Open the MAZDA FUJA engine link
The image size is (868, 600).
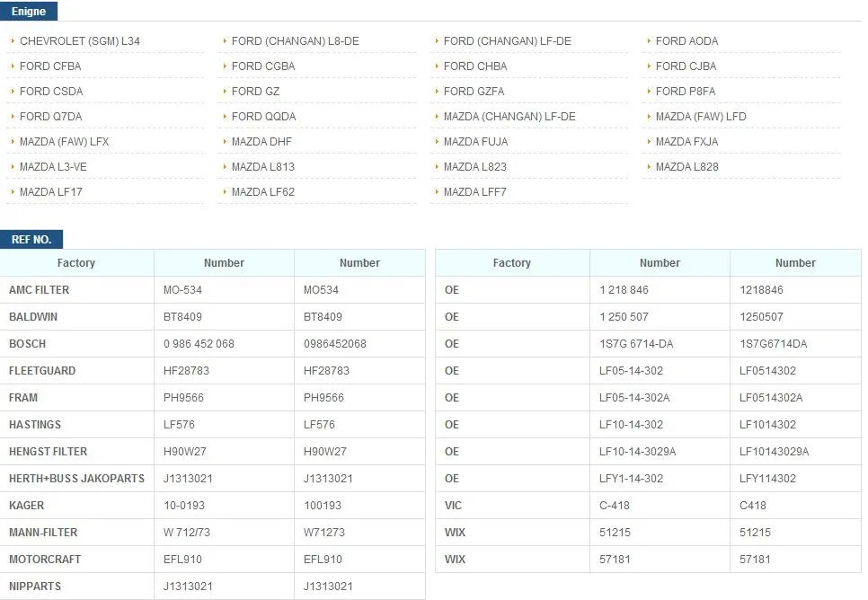[475, 142]
